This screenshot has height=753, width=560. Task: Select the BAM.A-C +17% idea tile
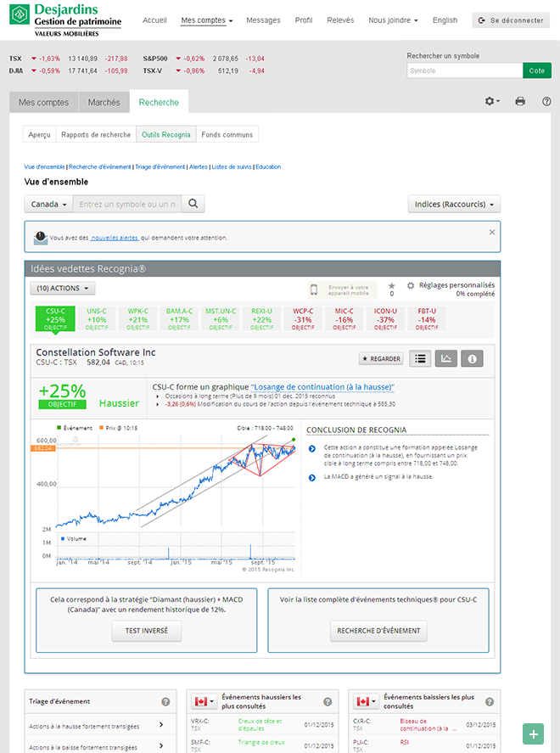tap(179, 319)
